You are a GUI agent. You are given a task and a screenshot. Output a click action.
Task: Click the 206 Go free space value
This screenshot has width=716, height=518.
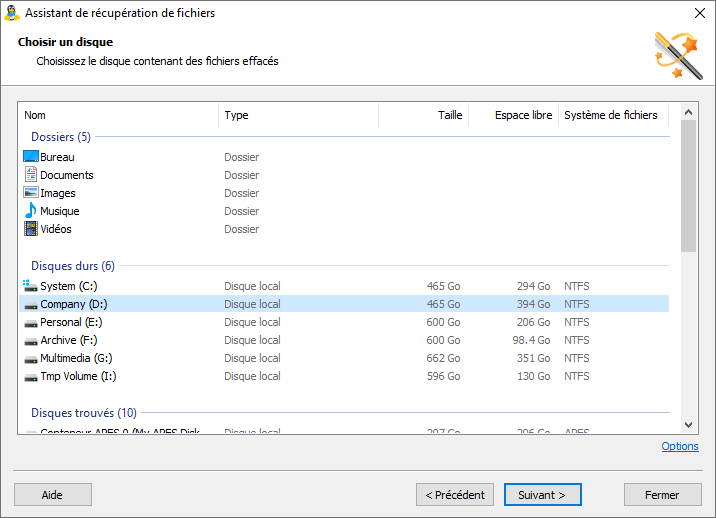coord(533,322)
